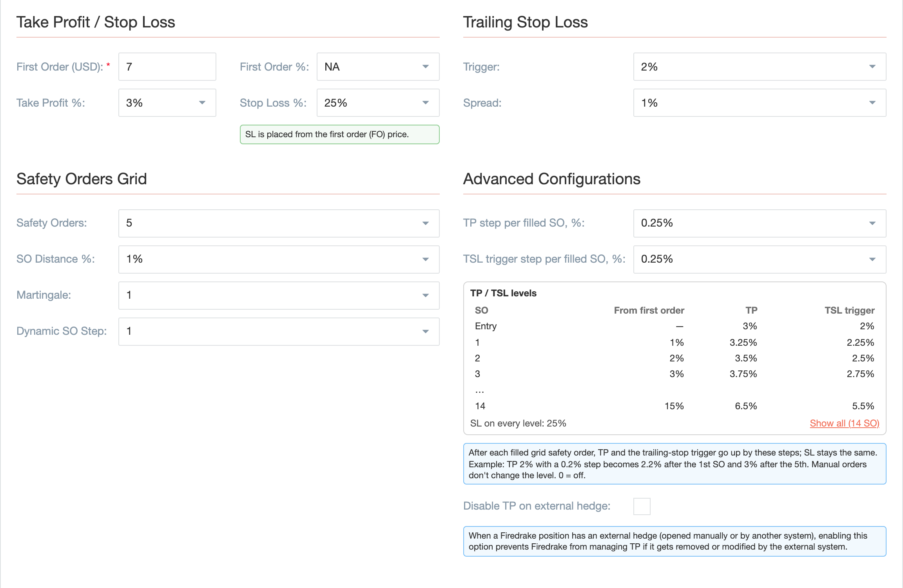This screenshot has width=903, height=588.
Task: Click the Entry row in TP / TSL levels
Action: [675, 326]
